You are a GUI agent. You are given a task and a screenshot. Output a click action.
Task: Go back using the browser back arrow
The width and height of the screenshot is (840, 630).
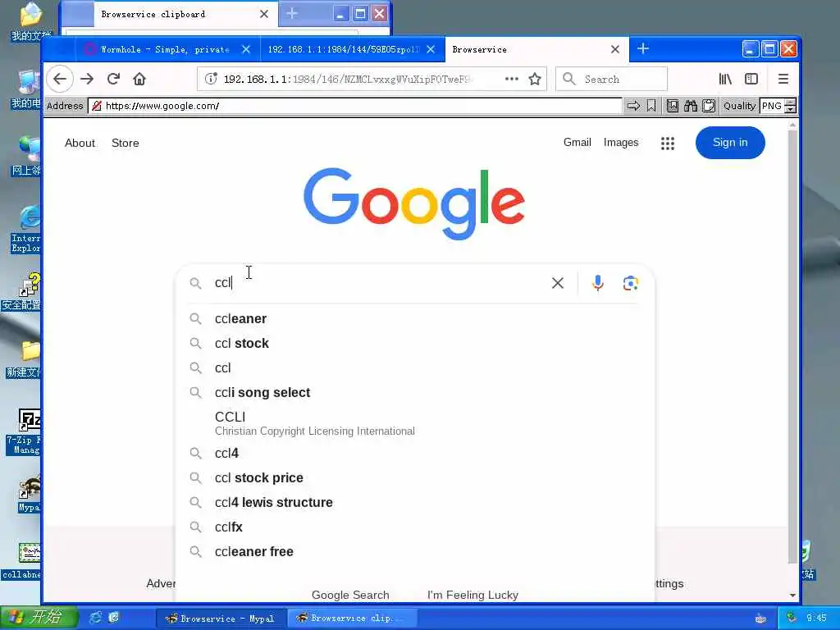(59, 80)
